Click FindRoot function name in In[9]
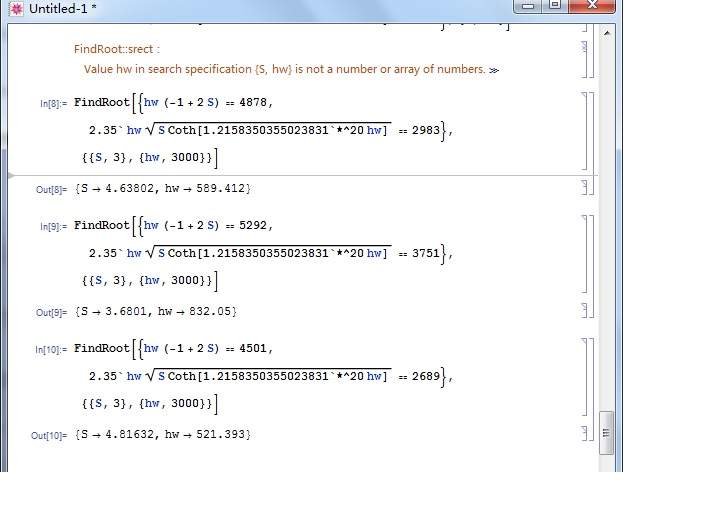The height and width of the screenshot is (515, 705). (102, 225)
